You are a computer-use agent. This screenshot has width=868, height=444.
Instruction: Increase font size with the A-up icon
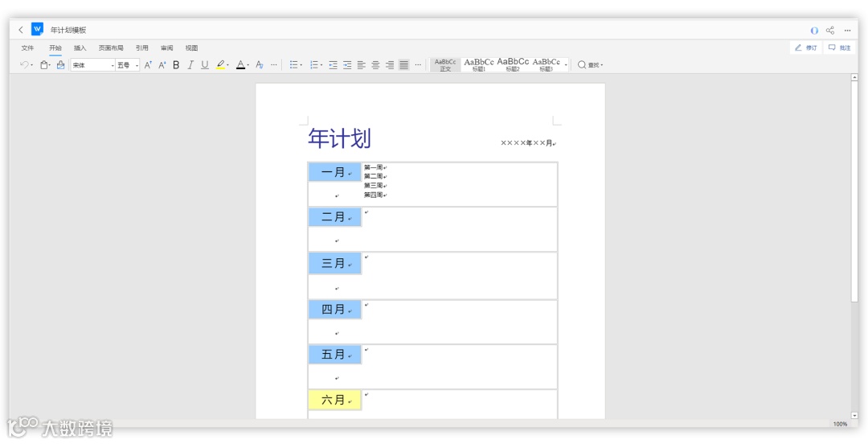(x=148, y=65)
